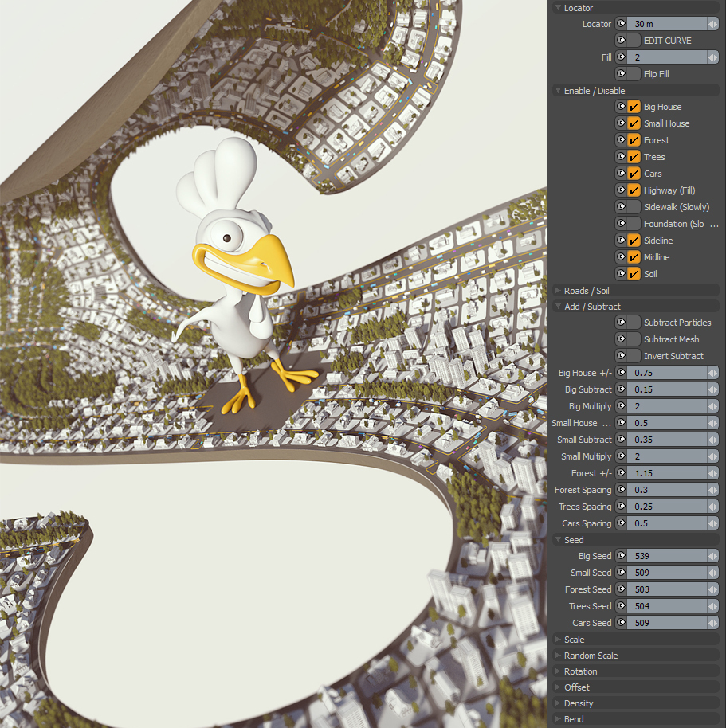Image resolution: width=726 pixels, height=728 pixels.
Task: Uncheck the Midline option
Action: pos(634,257)
